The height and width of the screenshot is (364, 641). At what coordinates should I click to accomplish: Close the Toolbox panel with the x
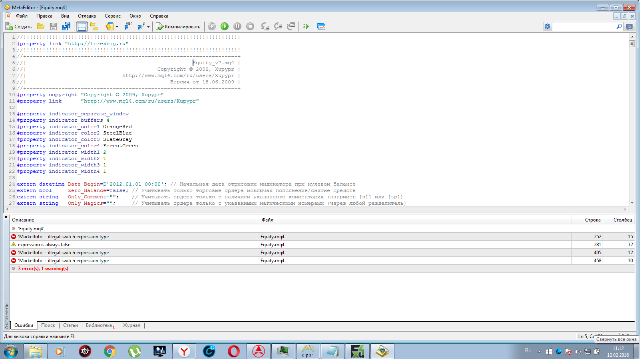[6, 217]
